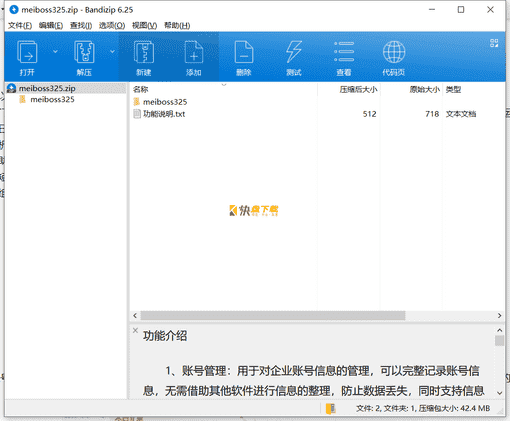Viewport: 510px width, 421px height.
Task: Click the file list horizontal scrollbar thumb
Action: point(273,315)
